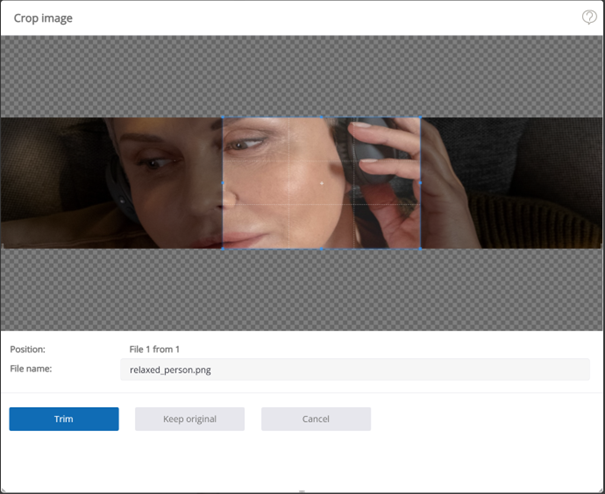Click the resize grip at the dialog bottom edge

point(302,490)
